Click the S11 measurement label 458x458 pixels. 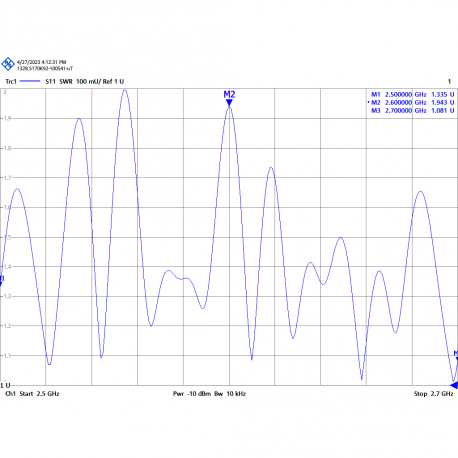point(50,81)
